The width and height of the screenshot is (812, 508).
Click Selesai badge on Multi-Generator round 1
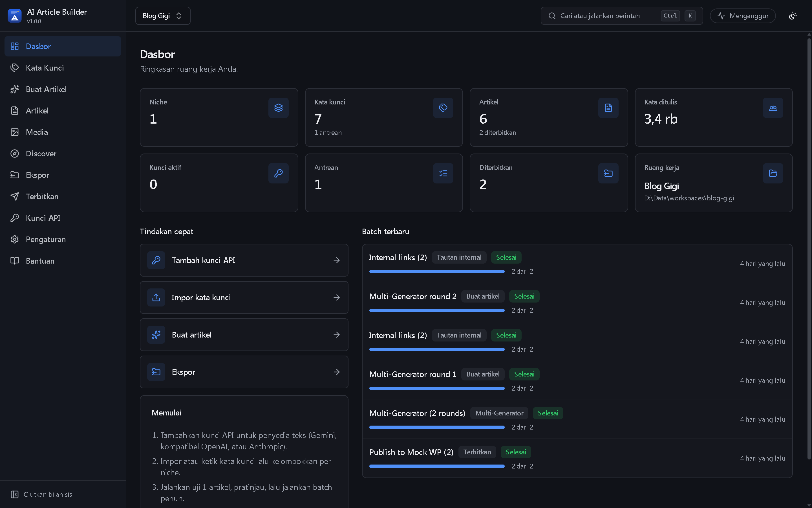524,374
